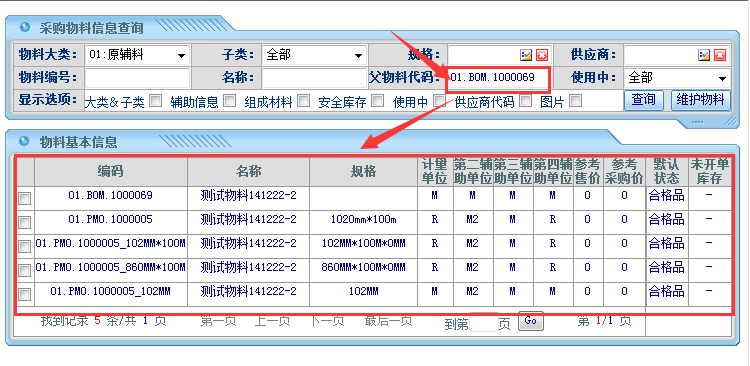The width and height of the screenshot is (750, 366).
Task: Focus the 父物料代码 input field
Action: tap(498, 79)
